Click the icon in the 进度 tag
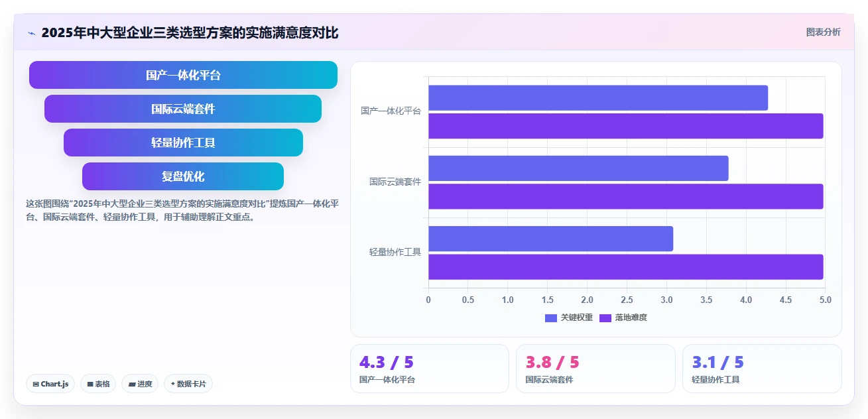 132,384
